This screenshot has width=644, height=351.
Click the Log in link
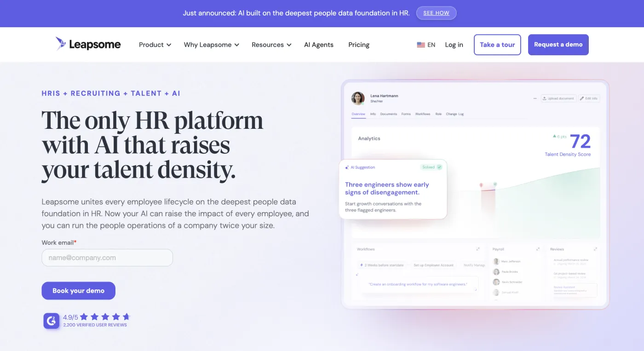[454, 45]
